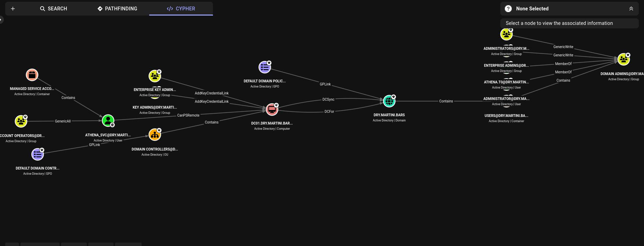Click the ENTERPRISE KEY ADMIN... node label
Viewport: 644px width, 246px height.
(155, 90)
